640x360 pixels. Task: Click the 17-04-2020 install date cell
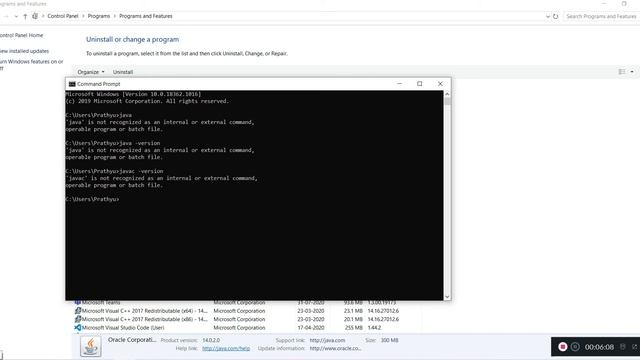(311, 328)
